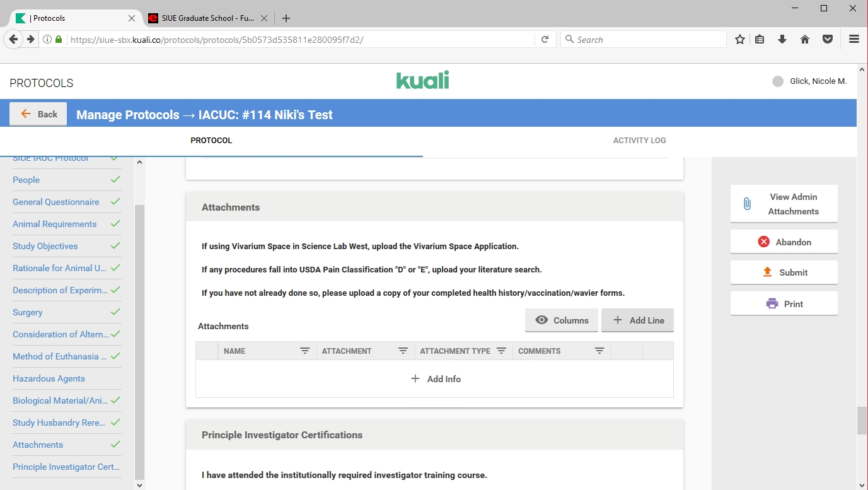The image size is (868, 490).
Task: Click the red Abandon X icon
Action: pyautogui.click(x=763, y=242)
